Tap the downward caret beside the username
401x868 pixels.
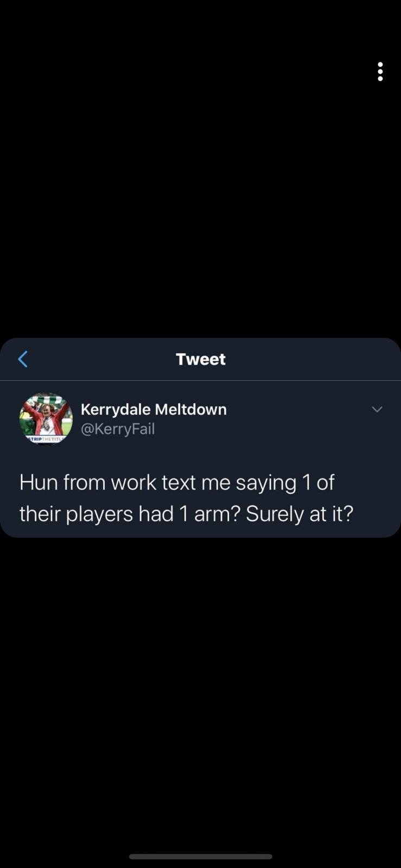pos(377,409)
